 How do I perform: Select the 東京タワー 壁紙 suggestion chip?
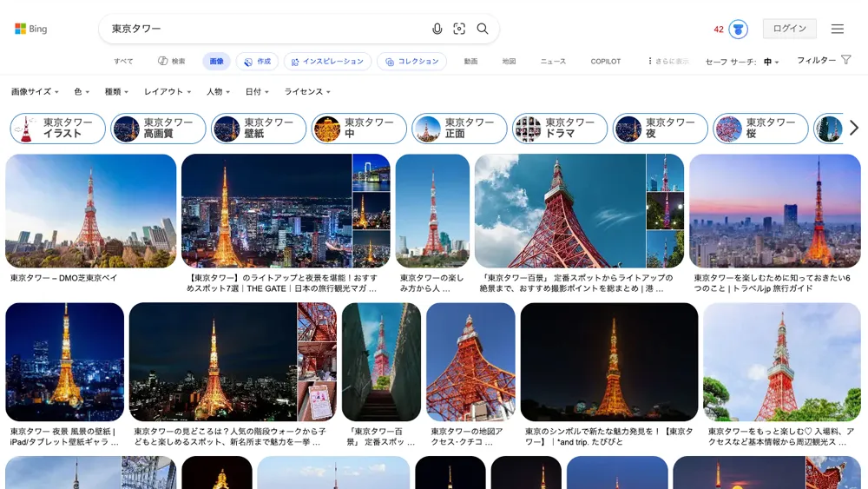tap(259, 129)
